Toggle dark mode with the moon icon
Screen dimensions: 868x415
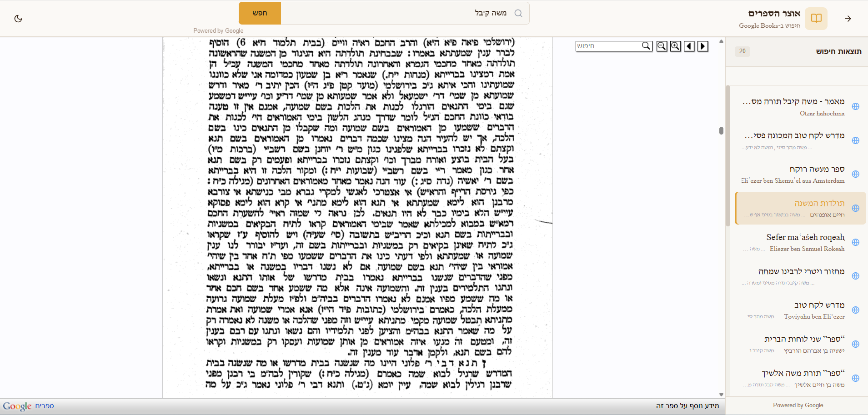tap(18, 19)
